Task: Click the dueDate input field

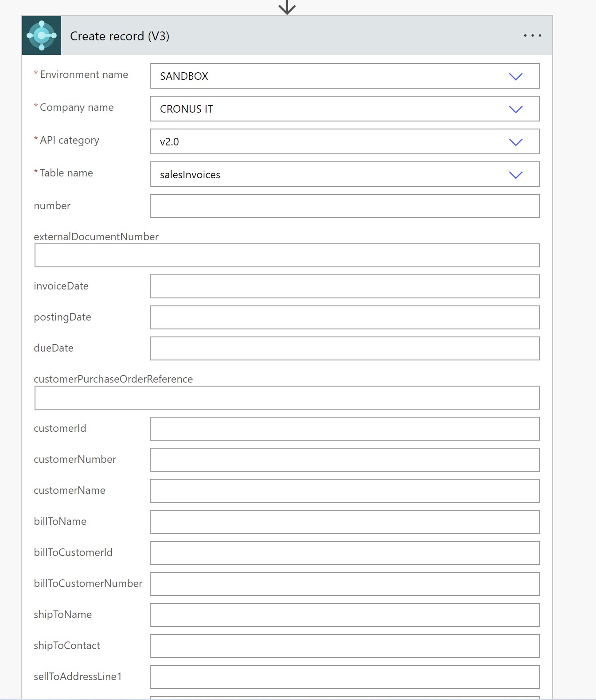Action: tap(344, 348)
